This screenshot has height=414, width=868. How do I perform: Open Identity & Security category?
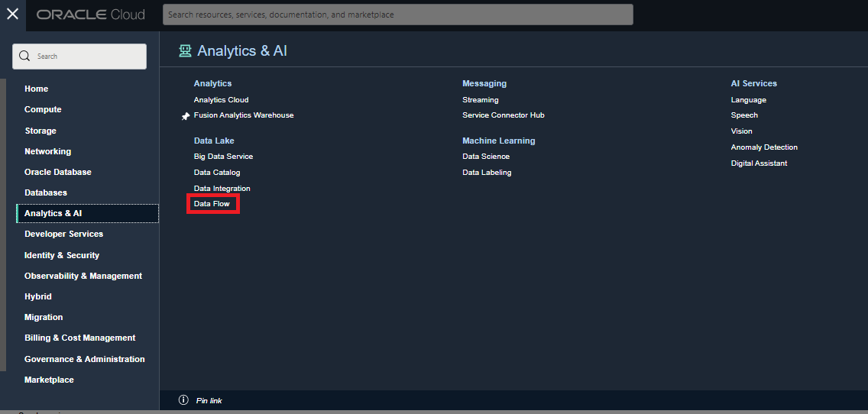(x=62, y=255)
